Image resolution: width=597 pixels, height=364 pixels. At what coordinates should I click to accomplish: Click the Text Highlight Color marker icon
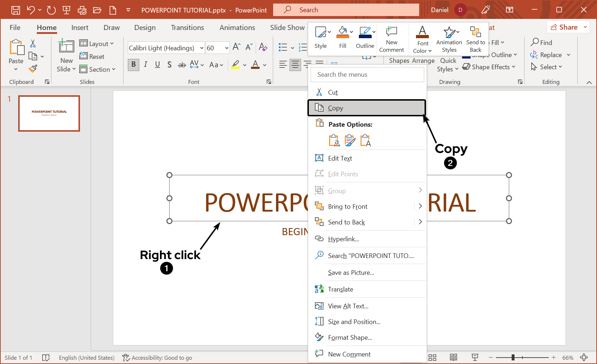(235, 65)
